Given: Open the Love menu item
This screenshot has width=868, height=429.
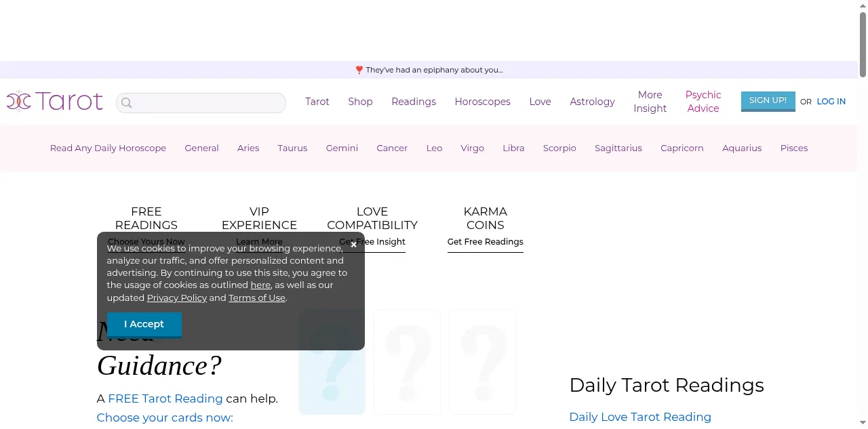Looking at the screenshot, I should pos(540,102).
